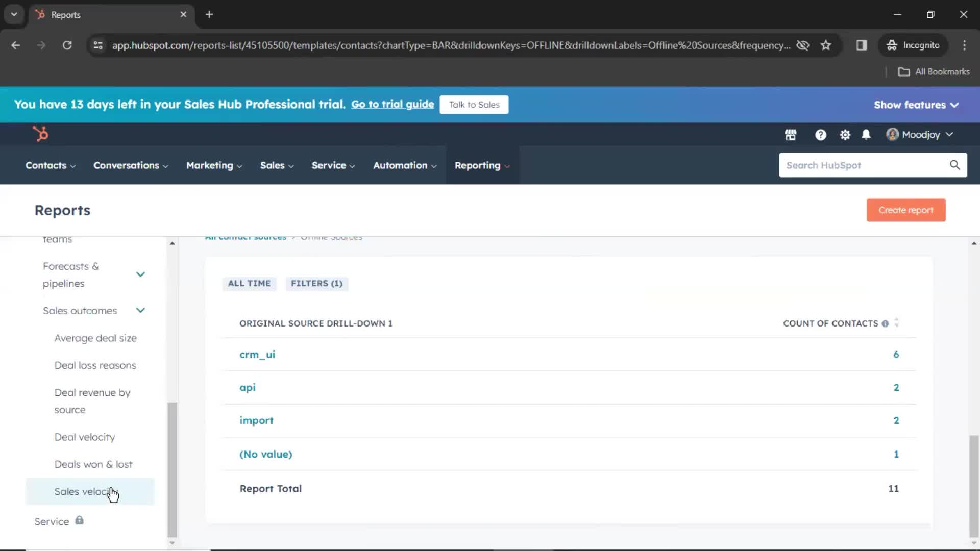The height and width of the screenshot is (551, 980).
Task: Click the FILTERS (1) toggle button
Action: 316,283
